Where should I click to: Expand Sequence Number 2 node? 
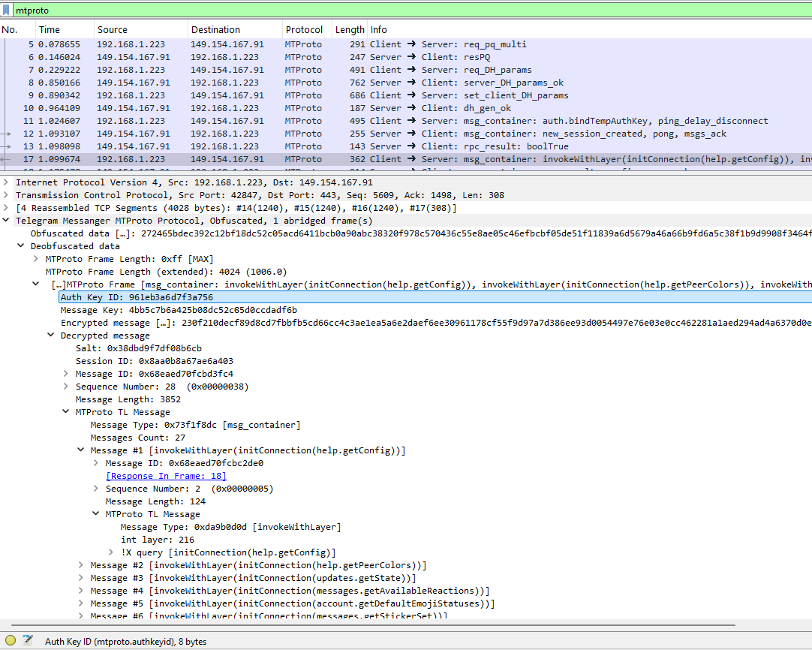[96, 489]
